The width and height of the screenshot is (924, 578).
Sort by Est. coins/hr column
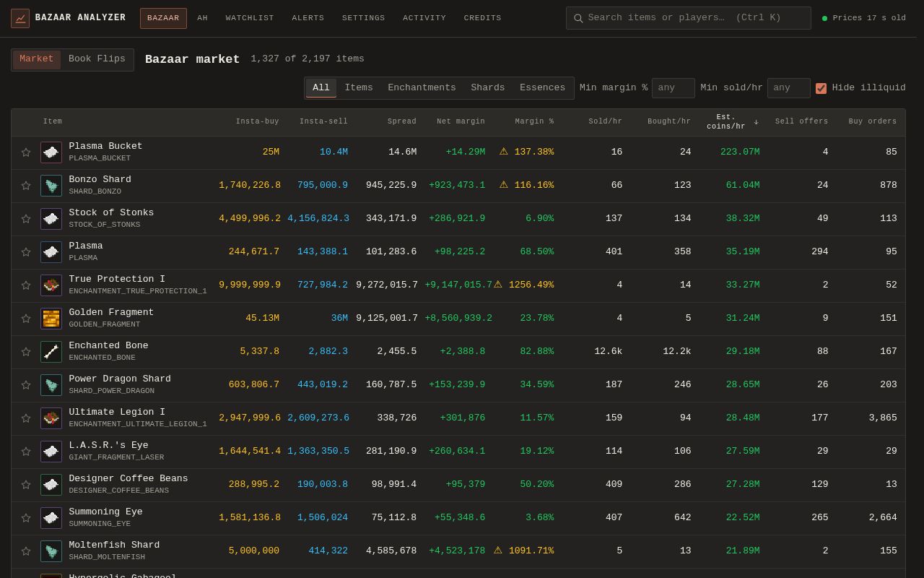(732, 122)
